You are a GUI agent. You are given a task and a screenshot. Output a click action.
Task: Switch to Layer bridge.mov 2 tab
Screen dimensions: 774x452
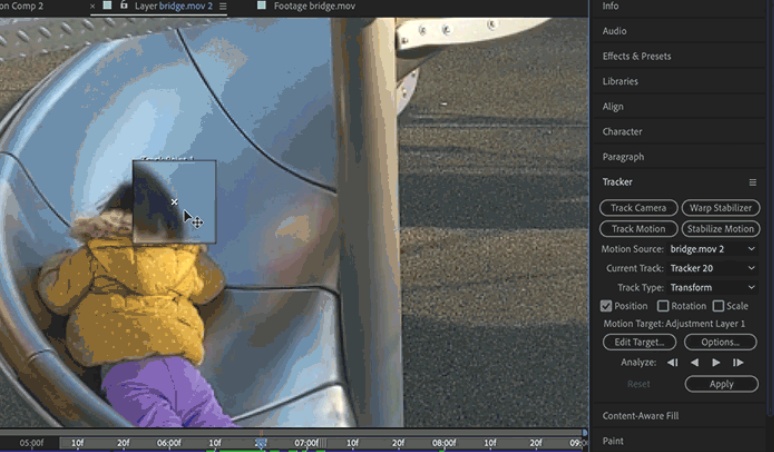[x=173, y=6]
